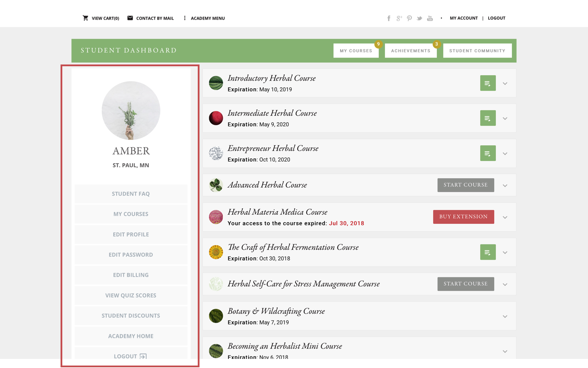Open Student FAQ in sidebar
The width and height of the screenshot is (588, 368).
pyautogui.click(x=131, y=194)
